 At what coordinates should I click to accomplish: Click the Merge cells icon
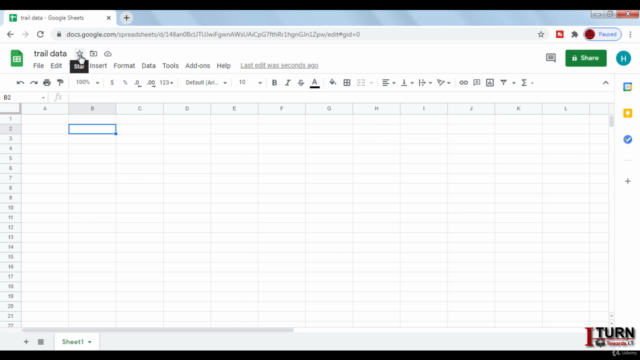361,83
